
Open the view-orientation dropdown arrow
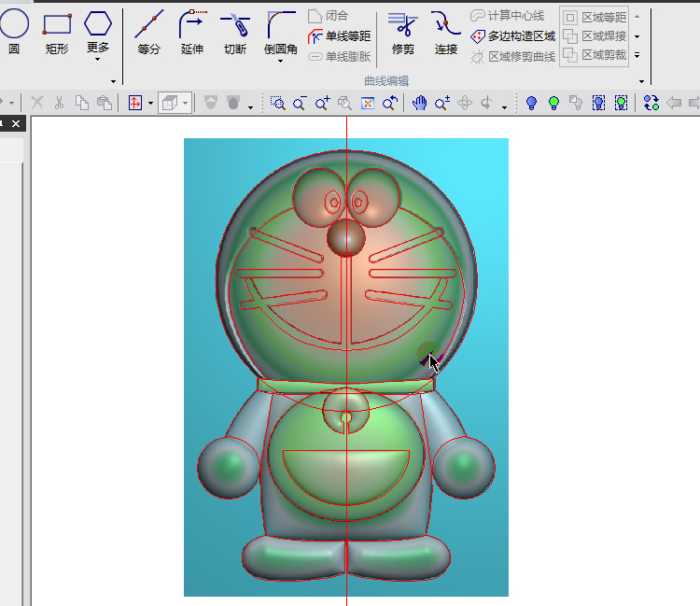click(x=150, y=104)
